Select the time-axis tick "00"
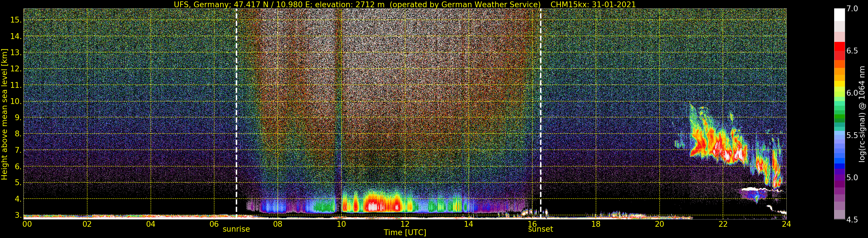This screenshot has height=238, width=868. click(27, 224)
